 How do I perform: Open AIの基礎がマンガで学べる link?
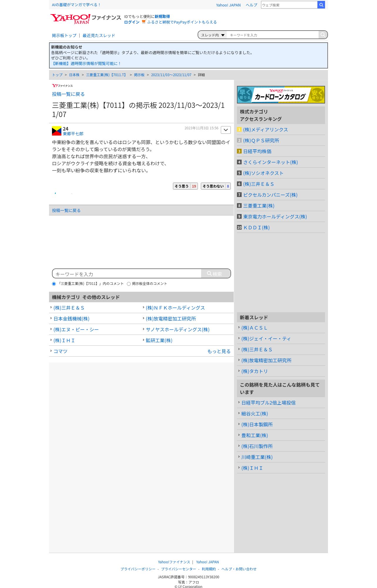76,5
